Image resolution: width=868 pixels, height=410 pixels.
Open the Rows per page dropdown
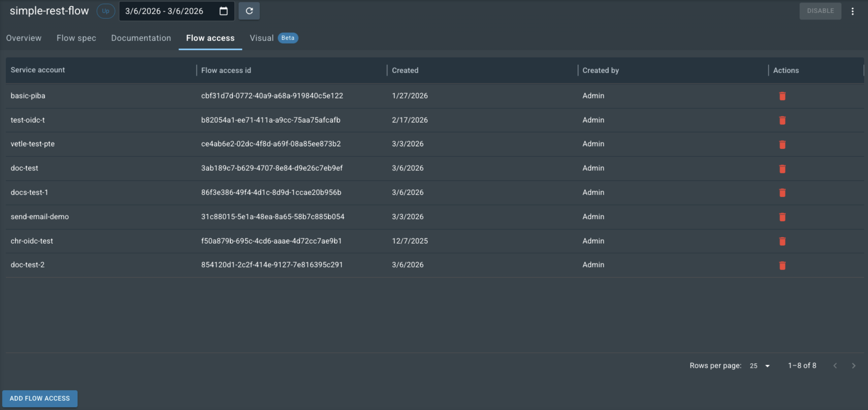pyautogui.click(x=760, y=366)
